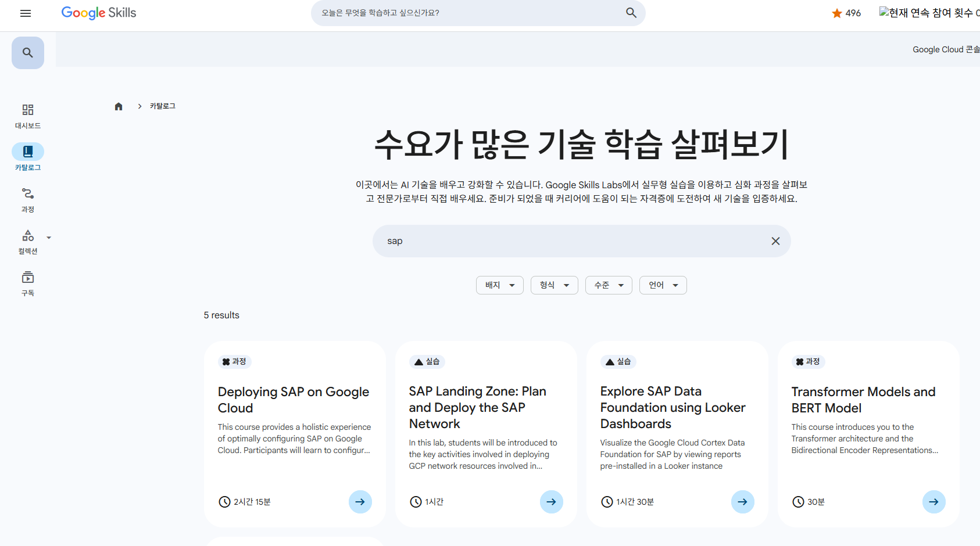Click the Google Skills logo
The height and width of the screenshot is (546, 980).
tap(99, 13)
